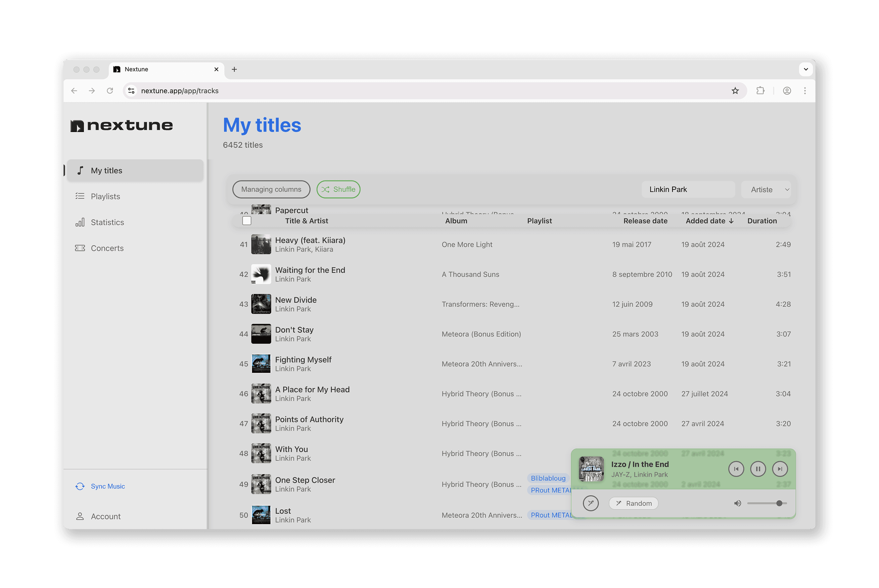Adjust the volume slider knob
Viewport: 879px width, 588px height.
[x=779, y=503]
